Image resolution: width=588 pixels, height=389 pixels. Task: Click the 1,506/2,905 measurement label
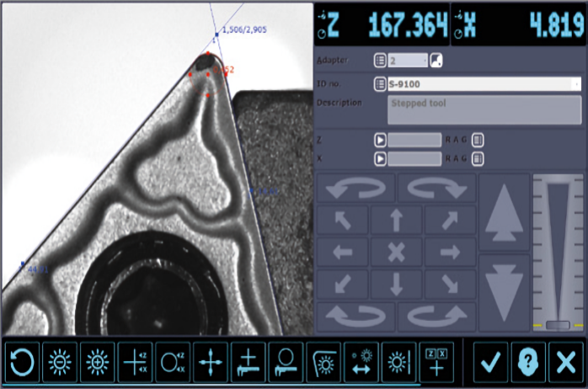coord(244,29)
